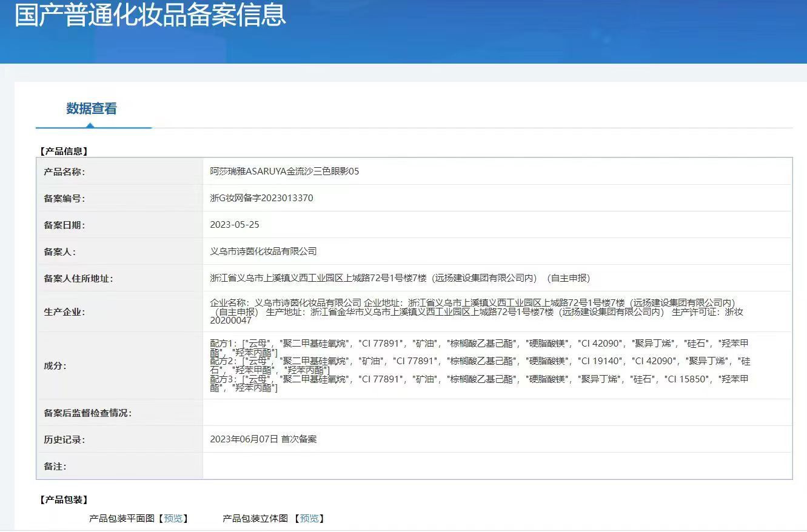
Task: Click the 备案日期 row label
Action: pyautogui.click(x=64, y=225)
